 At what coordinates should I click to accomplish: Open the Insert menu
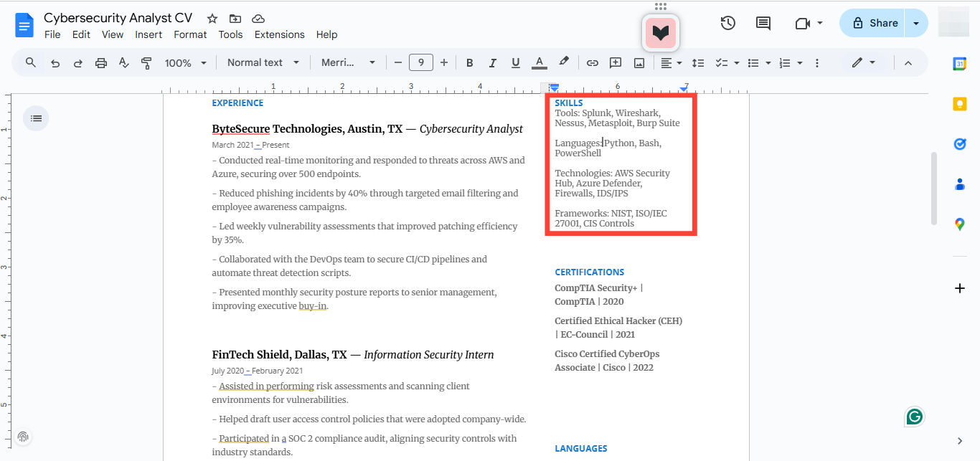tap(149, 34)
